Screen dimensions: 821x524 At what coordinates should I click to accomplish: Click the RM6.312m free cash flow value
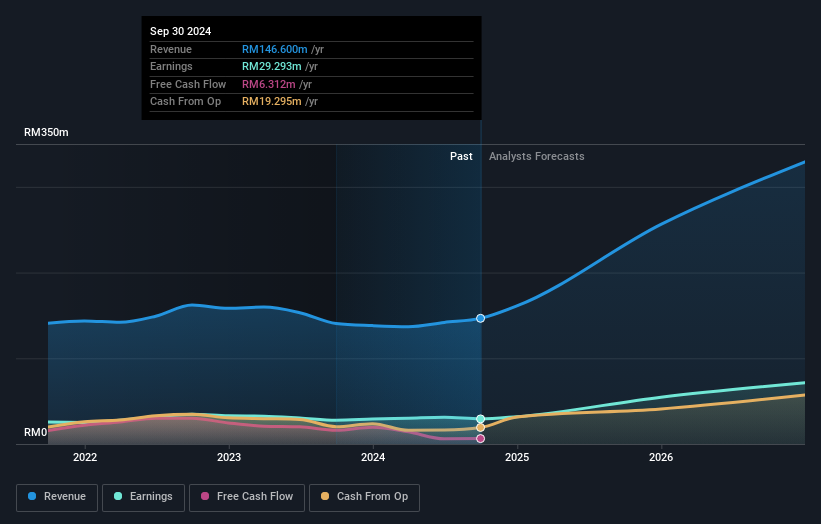coord(269,84)
